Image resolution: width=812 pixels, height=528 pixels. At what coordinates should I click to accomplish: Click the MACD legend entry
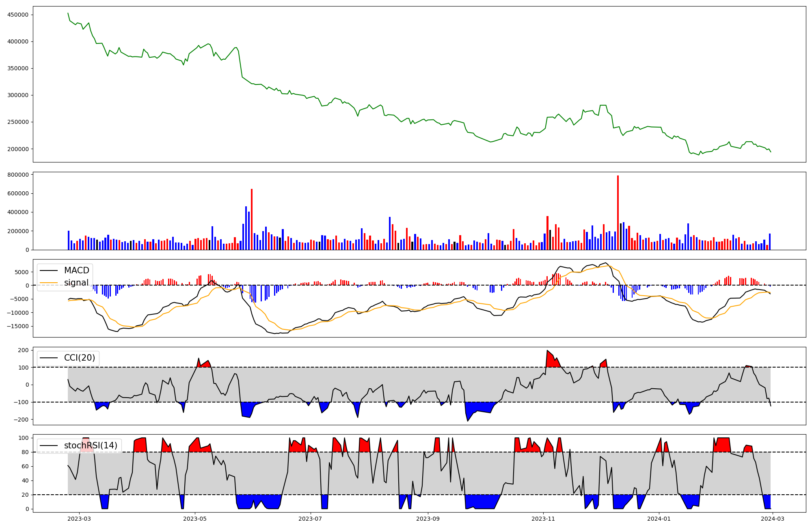[76, 270]
